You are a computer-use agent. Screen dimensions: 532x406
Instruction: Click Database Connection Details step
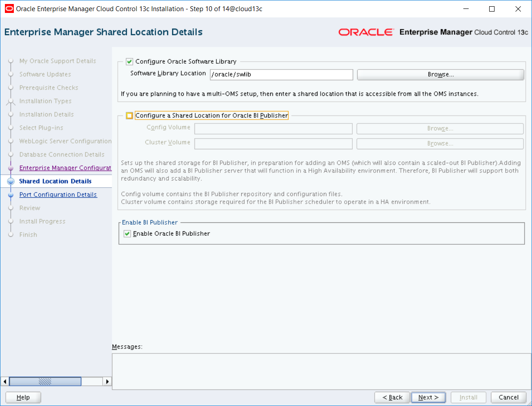coord(62,155)
